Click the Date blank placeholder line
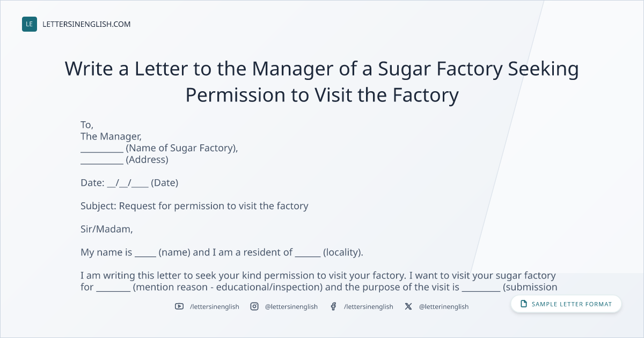This screenshot has width=644, height=338. pos(128,183)
